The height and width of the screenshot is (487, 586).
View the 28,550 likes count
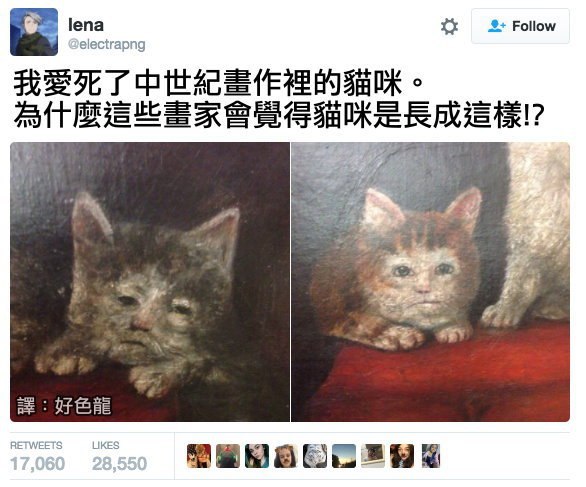120,463
